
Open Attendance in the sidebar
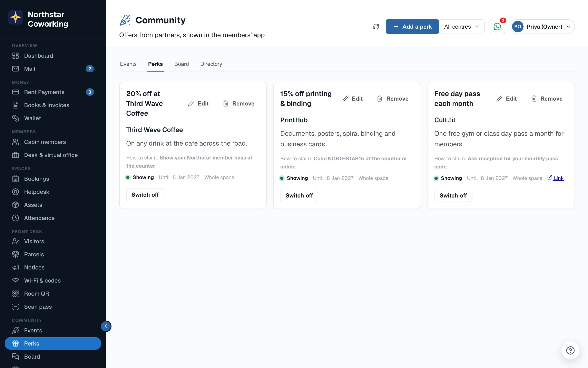pos(53,218)
